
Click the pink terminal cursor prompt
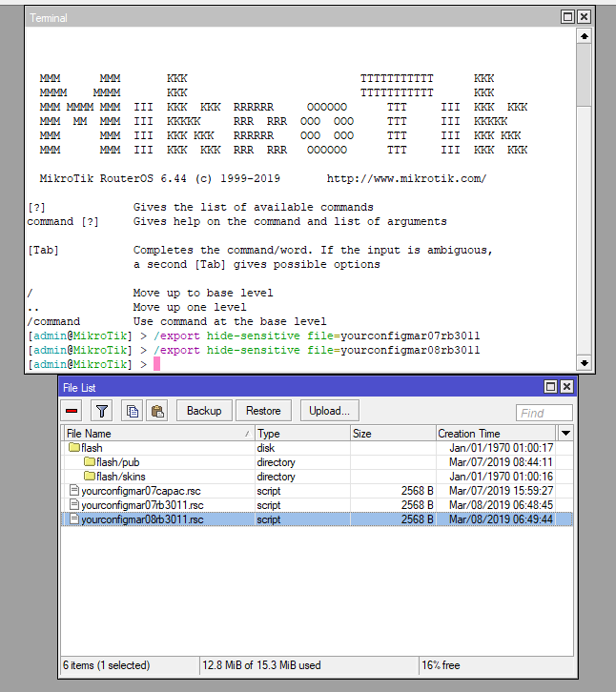click(x=156, y=364)
